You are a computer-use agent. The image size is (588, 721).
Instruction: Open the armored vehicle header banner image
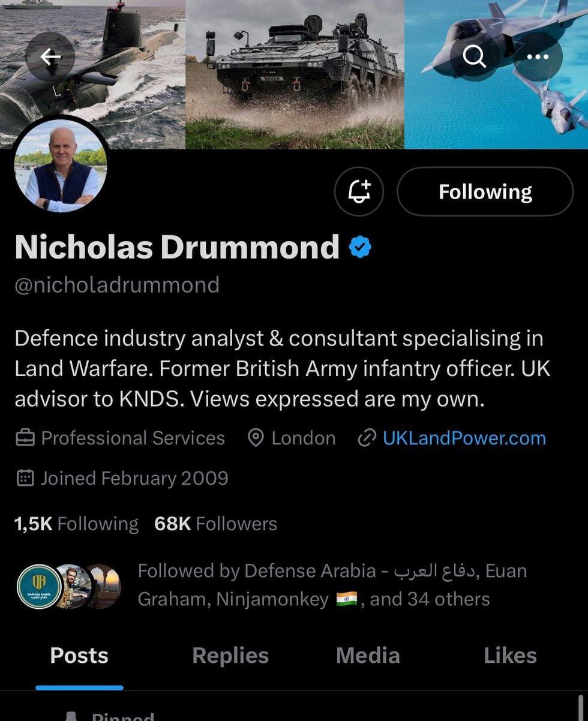[295, 74]
